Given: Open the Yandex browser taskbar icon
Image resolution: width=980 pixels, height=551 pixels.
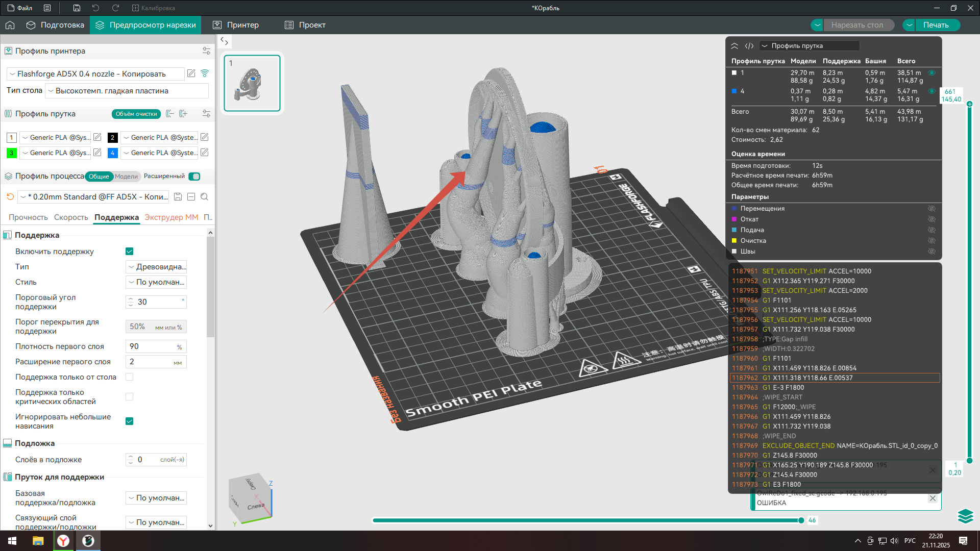Looking at the screenshot, I should coord(63,541).
